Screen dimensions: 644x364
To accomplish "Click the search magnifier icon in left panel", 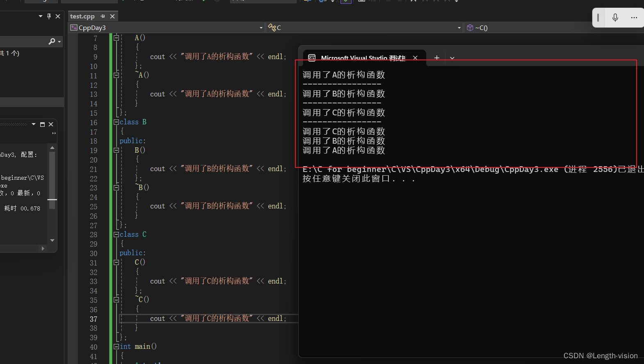I will click(x=52, y=41).
